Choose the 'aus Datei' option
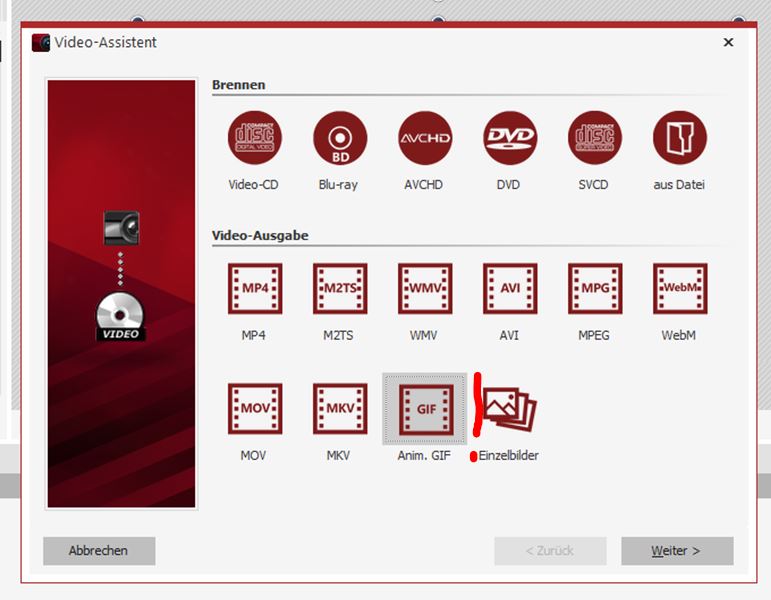The width and height of the screenshot is (771, 600). coord(679,139)
